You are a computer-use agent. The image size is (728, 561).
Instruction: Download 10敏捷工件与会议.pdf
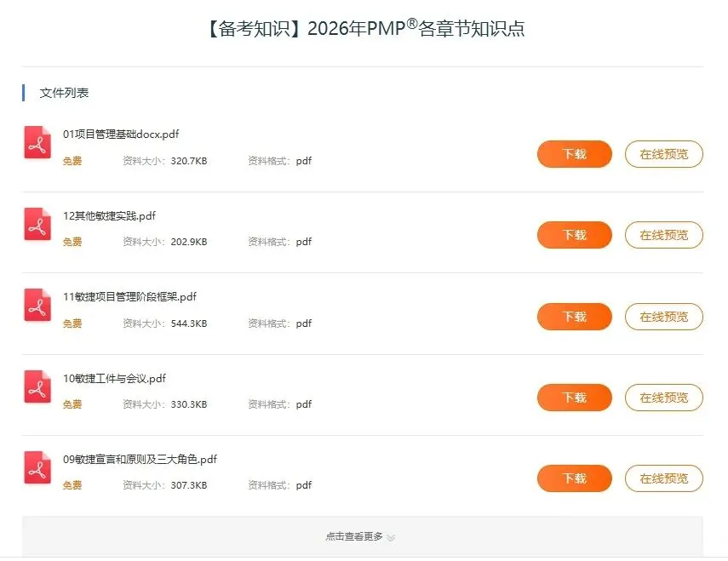point(575,398)
